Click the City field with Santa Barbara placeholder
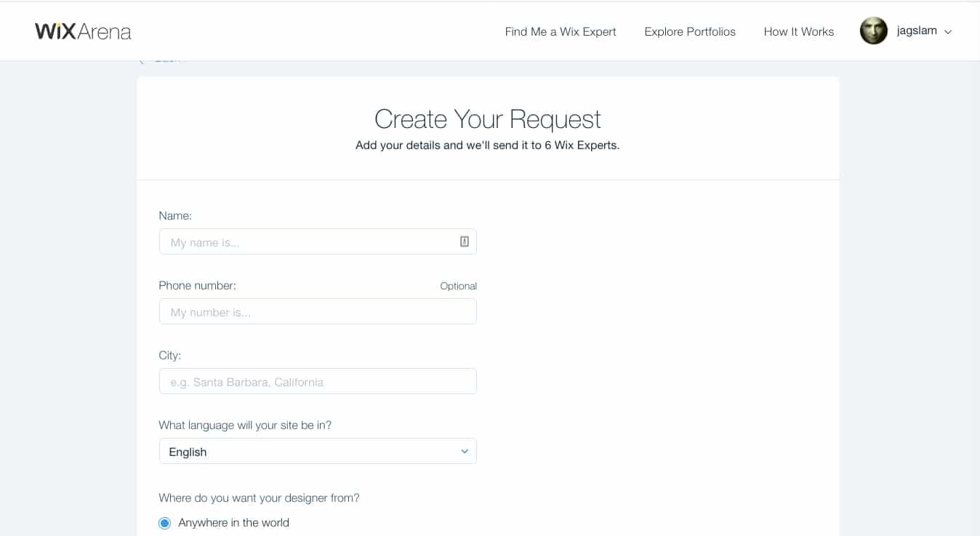The width and height of the screenshot is (980, 536). [x=318, y=381]
